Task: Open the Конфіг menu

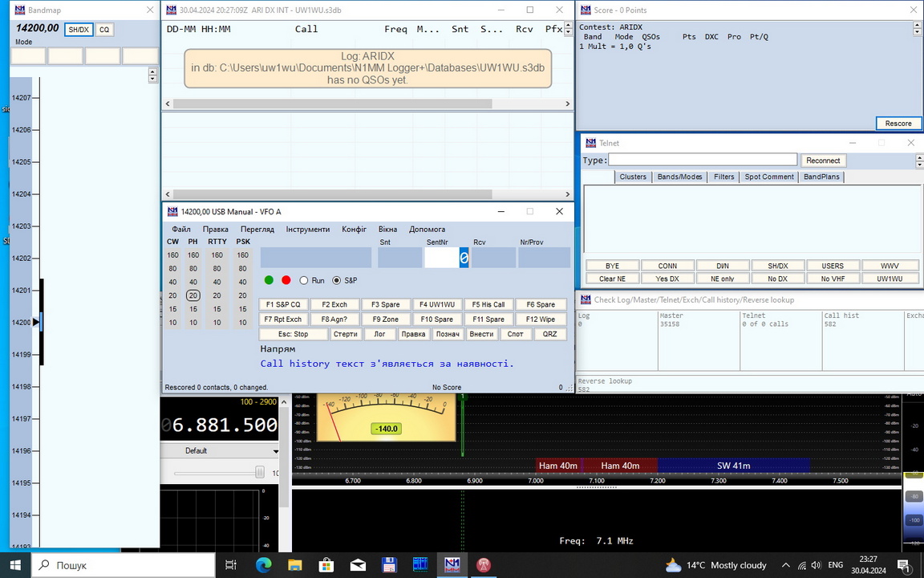Action: pyautogui.click(x=354, y=229)
